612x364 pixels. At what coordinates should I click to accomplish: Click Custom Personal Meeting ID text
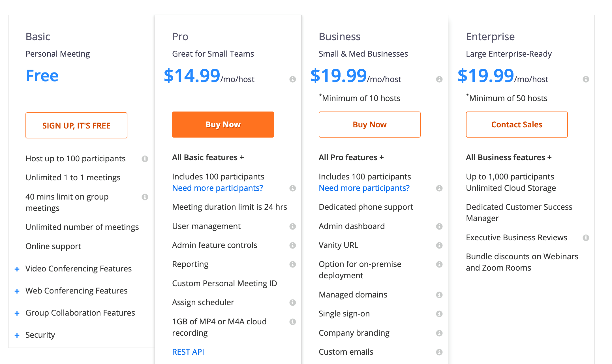(224, 283)
